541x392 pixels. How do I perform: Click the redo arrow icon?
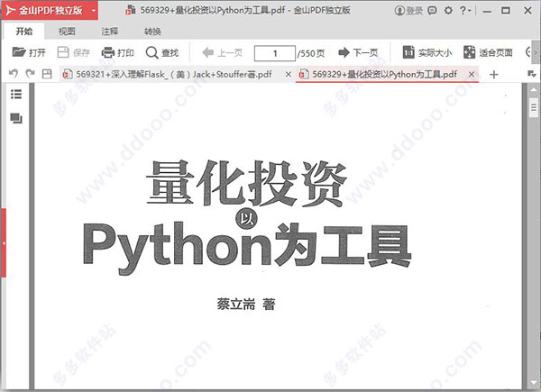click(31, 73)
